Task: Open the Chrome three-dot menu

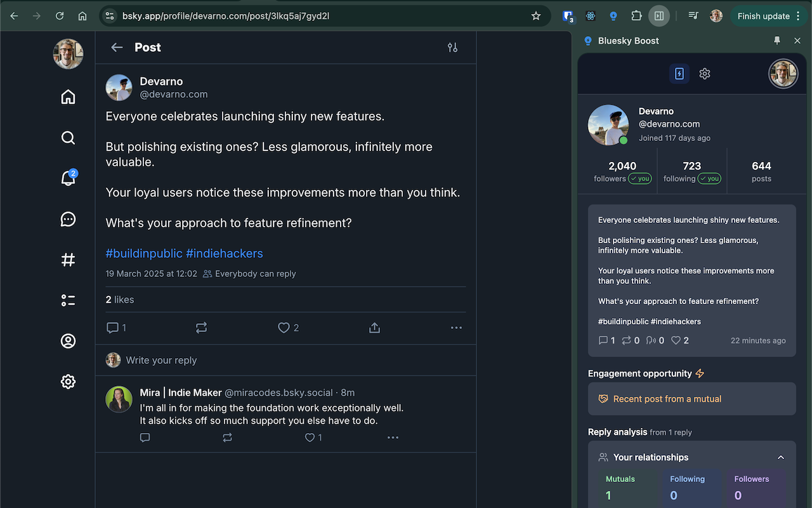Action: [x=798, y=16]
